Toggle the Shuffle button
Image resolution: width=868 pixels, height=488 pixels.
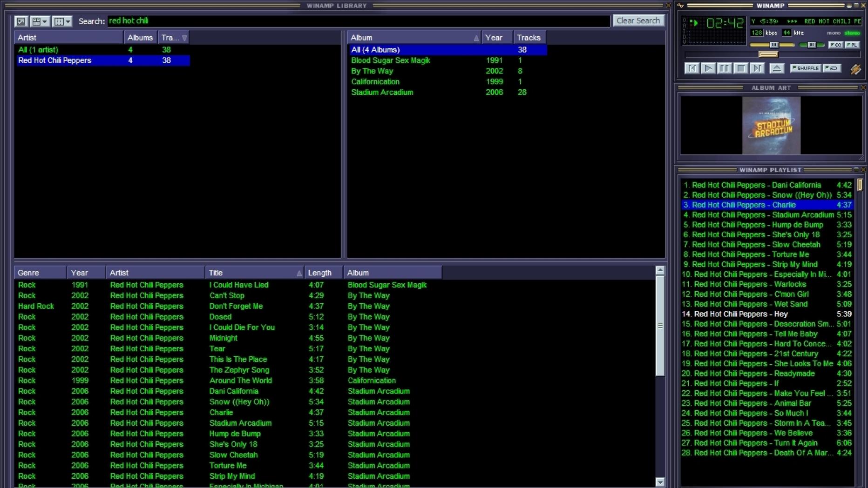point(806,68)
